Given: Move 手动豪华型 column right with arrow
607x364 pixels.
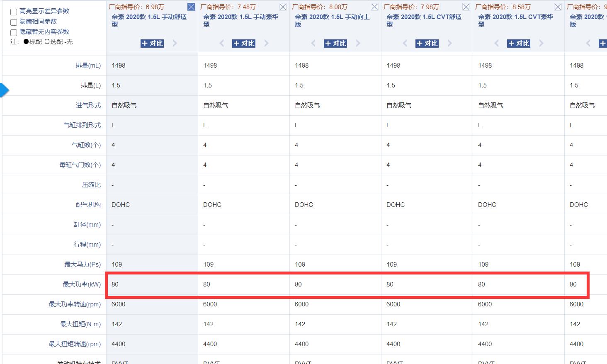Looking at the screenshot, I should tap(267, 43).
